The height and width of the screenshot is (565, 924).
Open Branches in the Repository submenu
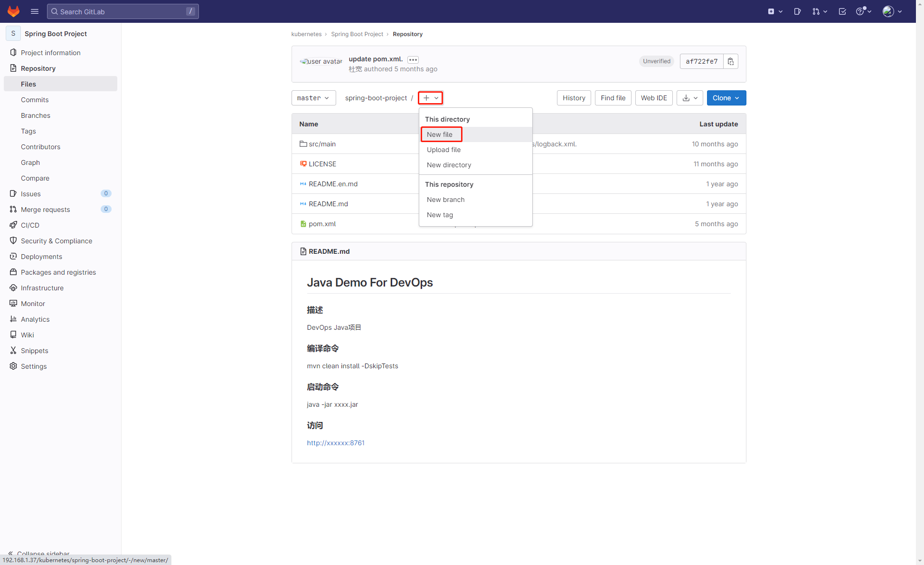(x=36, y=115)
